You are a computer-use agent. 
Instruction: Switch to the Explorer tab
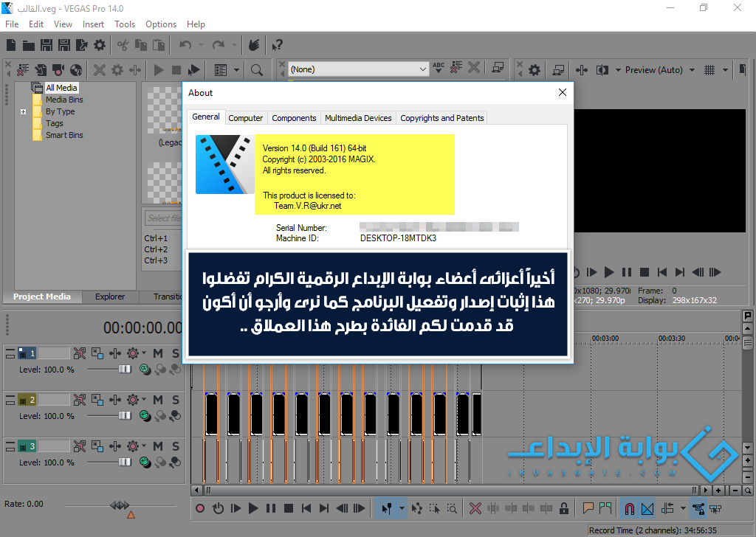[110, 297]
